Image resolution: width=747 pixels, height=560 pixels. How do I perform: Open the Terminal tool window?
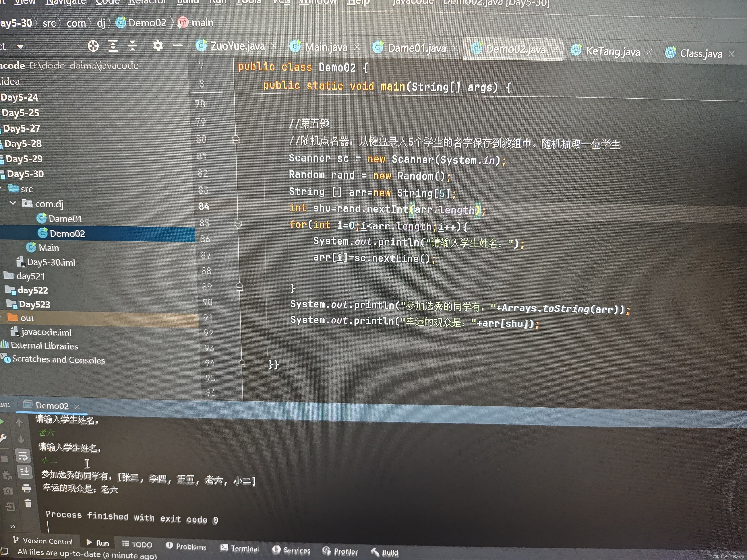tap(240, 549)
